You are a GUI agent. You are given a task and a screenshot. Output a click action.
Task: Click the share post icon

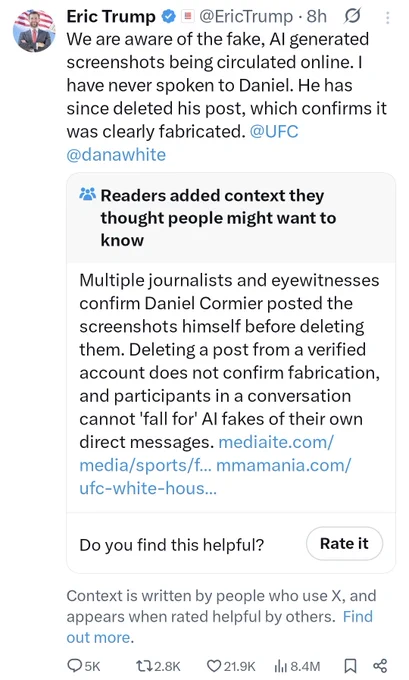tap(380, 666)
